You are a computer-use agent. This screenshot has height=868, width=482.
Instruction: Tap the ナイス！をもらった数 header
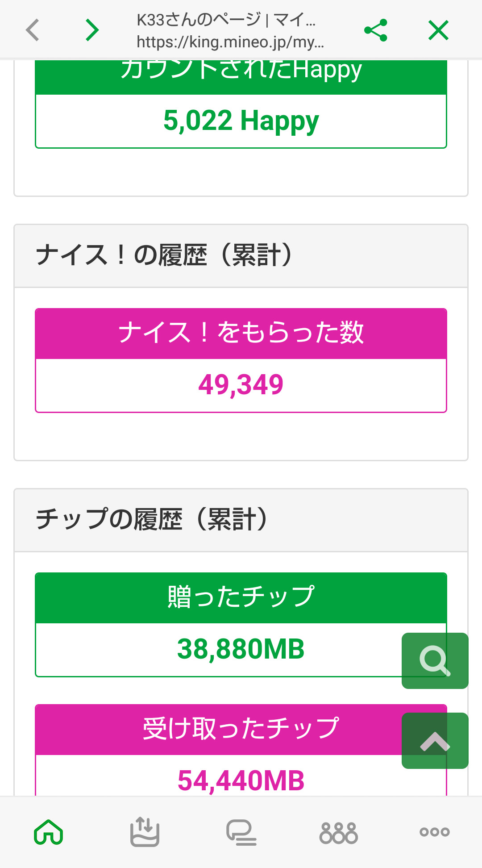click(x=241, y=333)
